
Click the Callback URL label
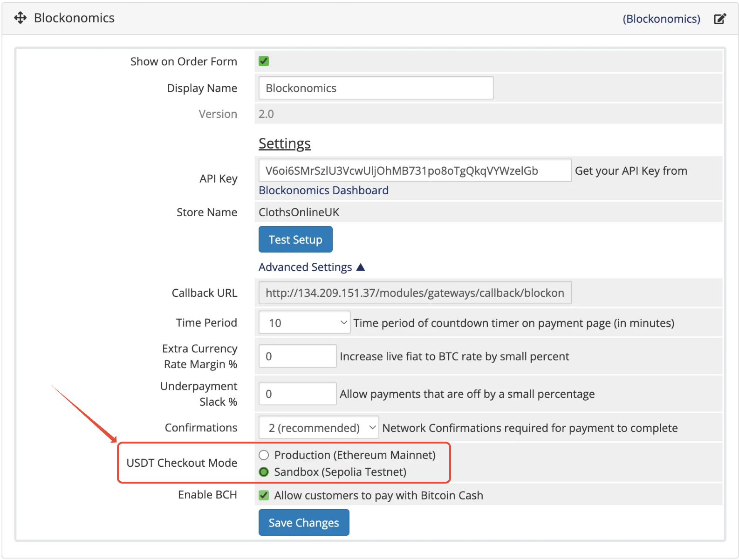[205, 293]
